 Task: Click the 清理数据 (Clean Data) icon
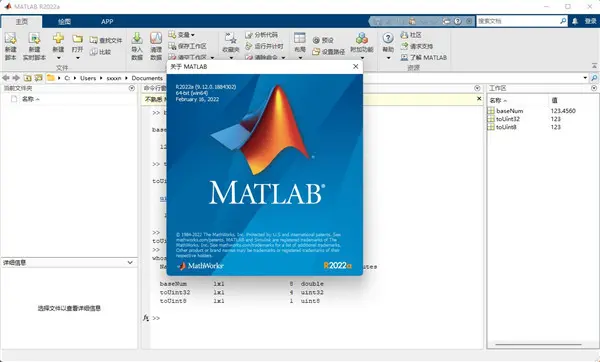tap(156, 38)
